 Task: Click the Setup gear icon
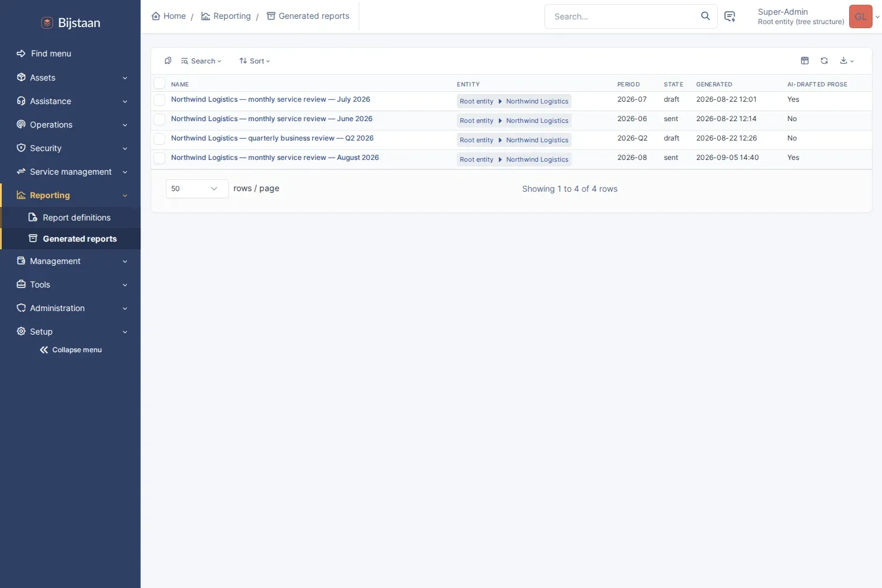[x=21, y=331]
